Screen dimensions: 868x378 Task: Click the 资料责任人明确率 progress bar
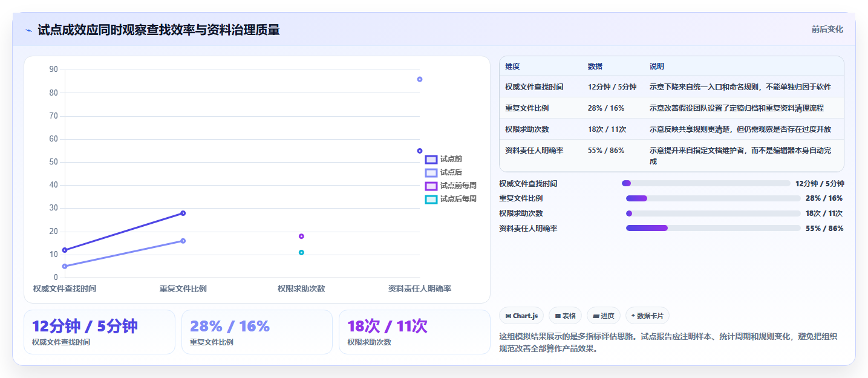click(713, 228)
